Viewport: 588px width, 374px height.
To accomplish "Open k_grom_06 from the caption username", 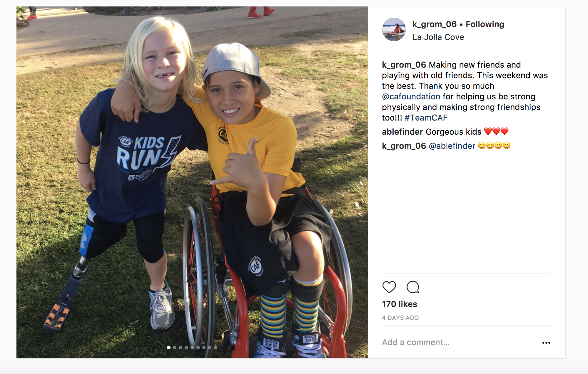I will [x=404, y=65].
